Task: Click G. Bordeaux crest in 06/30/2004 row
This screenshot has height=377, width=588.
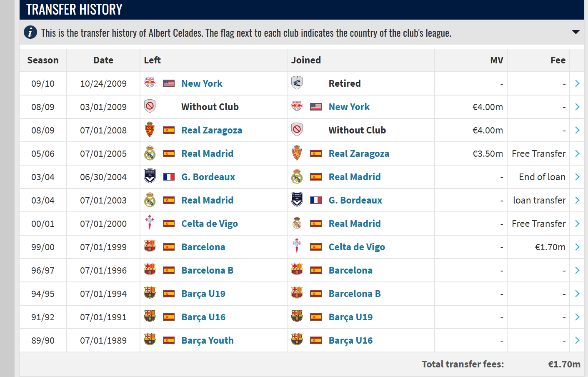Action: click(150, 176)
